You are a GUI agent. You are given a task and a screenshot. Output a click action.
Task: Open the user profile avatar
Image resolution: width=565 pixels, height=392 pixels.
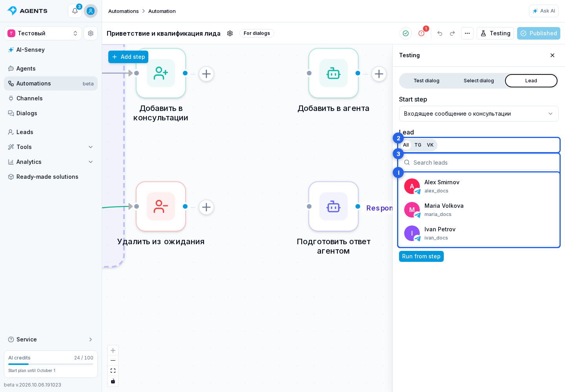pos(91,11)
